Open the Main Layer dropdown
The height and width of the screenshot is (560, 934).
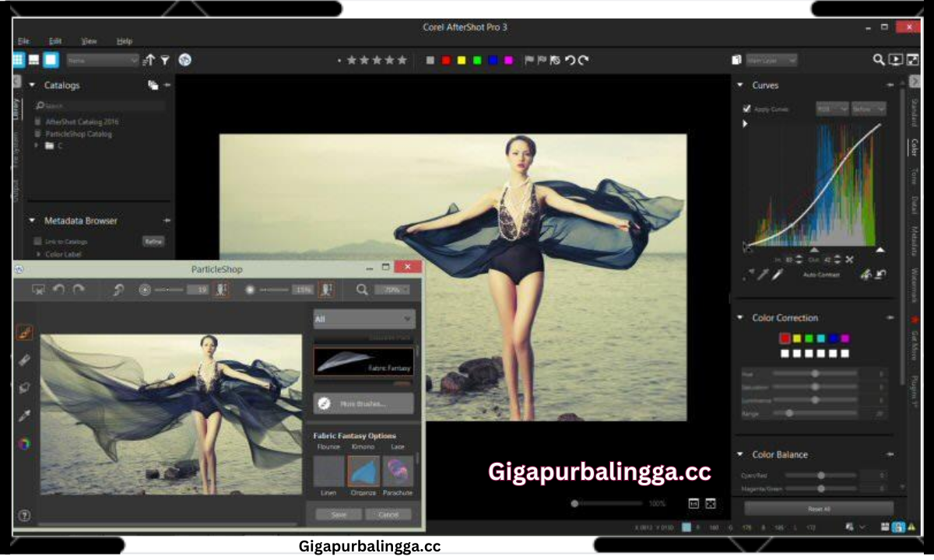click(771, 60)
